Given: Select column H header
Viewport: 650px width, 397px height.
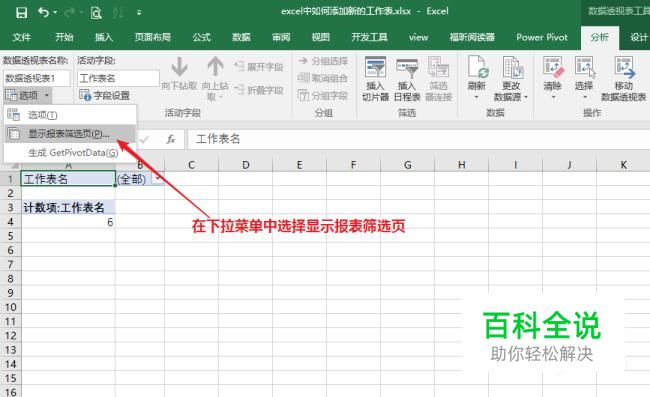Looking at the screenshot, I should pos(461,165).
